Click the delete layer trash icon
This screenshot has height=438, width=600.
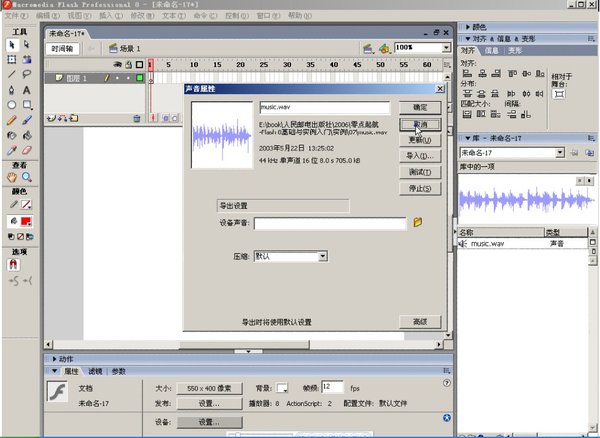tap(137, 118)
